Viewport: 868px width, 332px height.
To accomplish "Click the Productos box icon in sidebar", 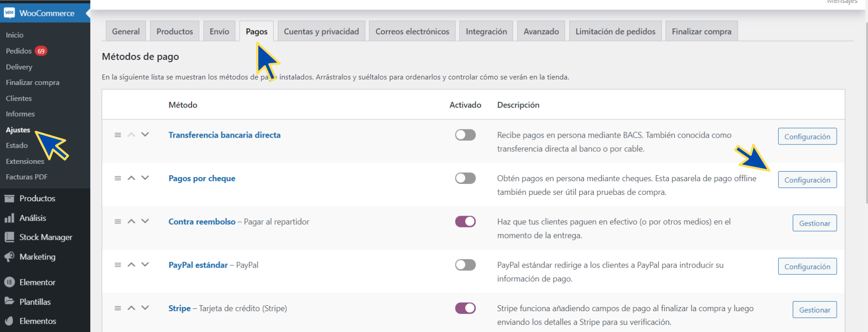I will tap(9, 198).
